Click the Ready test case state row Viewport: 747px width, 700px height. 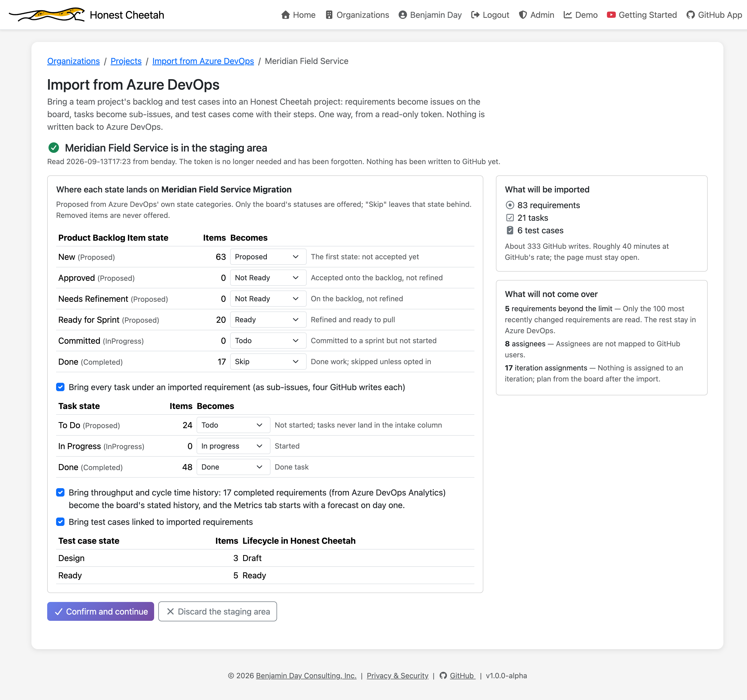[265, 575]
